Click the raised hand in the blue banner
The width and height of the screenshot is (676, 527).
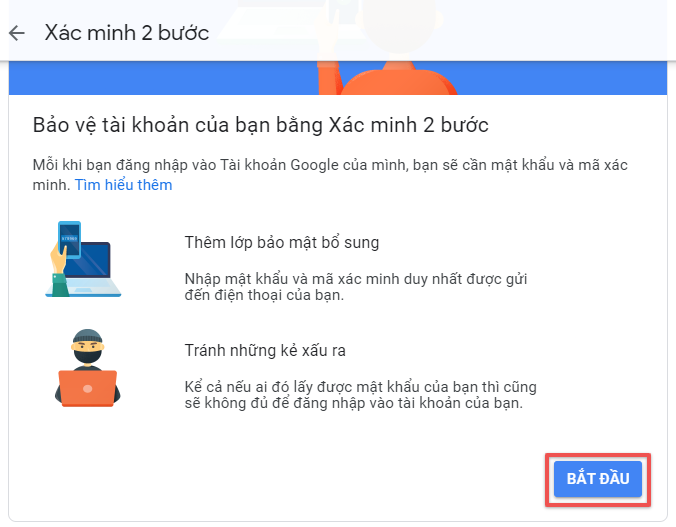[x=329, y=78]
